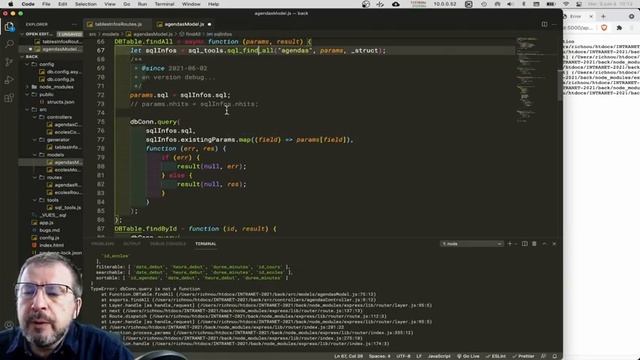Split the terminal panel
This screenshot has height=360, width=640.
pos(524,244)
